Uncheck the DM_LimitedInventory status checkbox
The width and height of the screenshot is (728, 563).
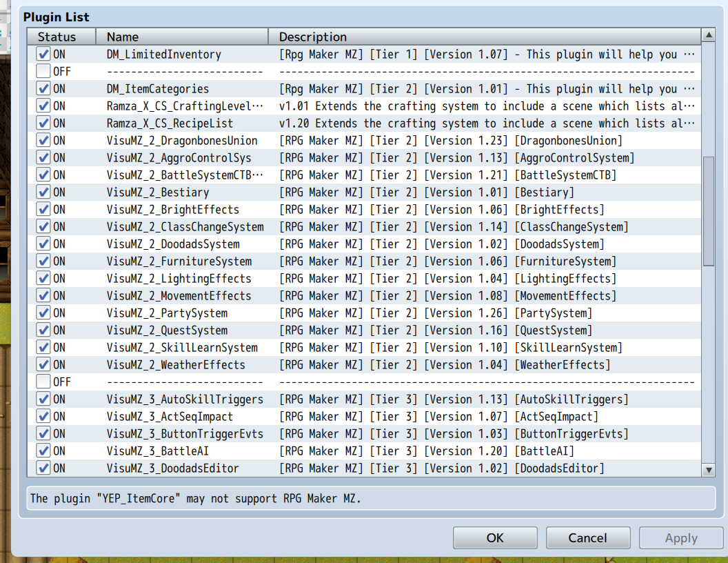coord(43,55)
